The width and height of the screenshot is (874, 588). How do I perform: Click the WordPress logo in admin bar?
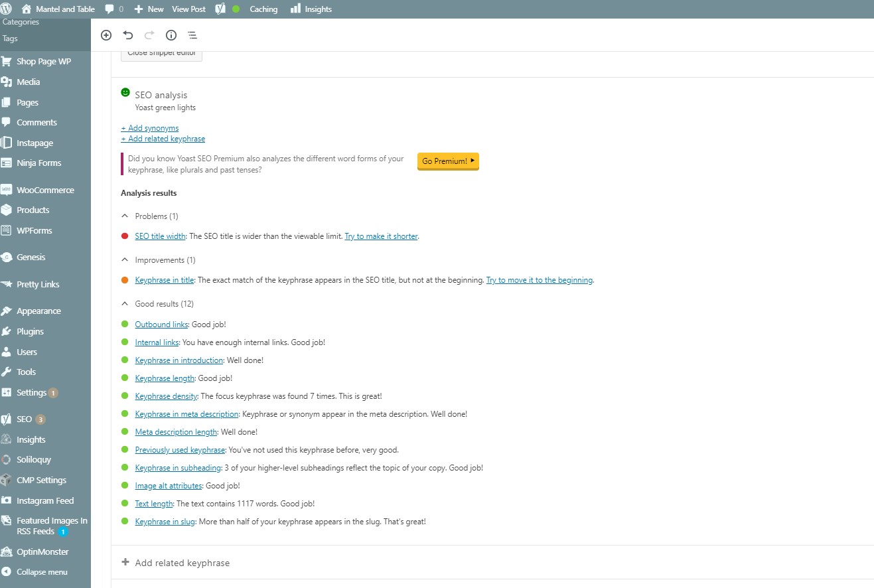click(x=6, y=9)
